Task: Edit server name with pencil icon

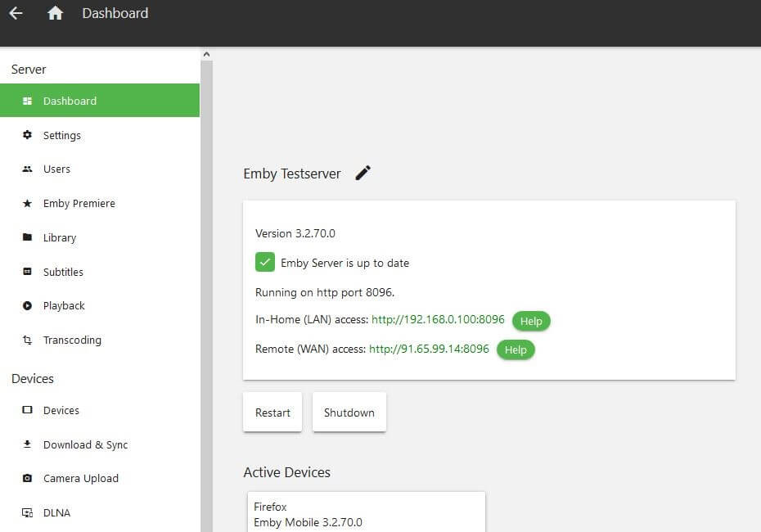Action: pyautogui.click(x=363, y=173)
